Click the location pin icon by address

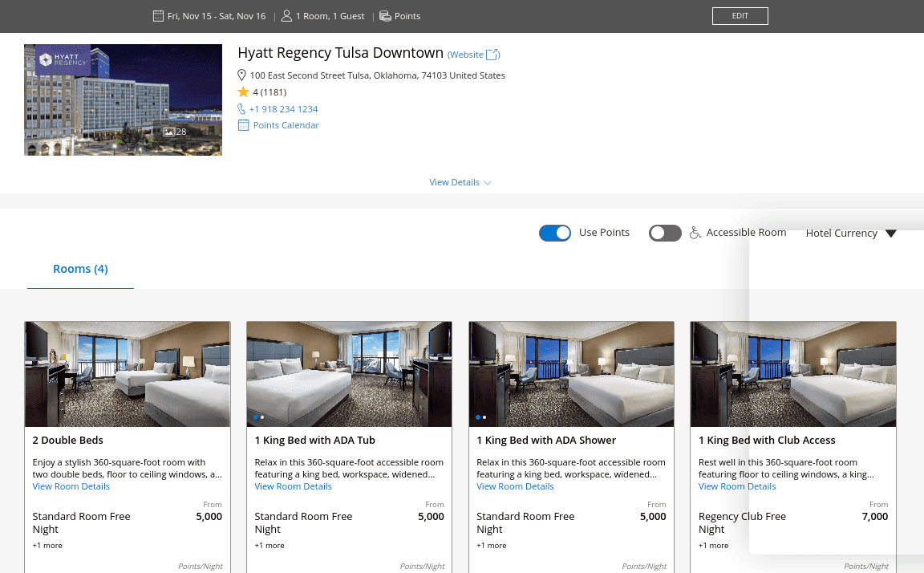point(241,75)
